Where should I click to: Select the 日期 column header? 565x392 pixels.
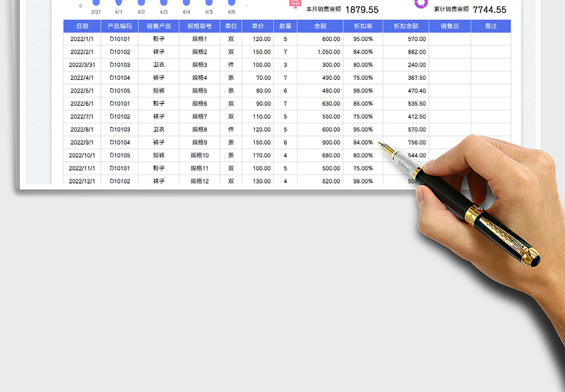[x=82, y=26]
